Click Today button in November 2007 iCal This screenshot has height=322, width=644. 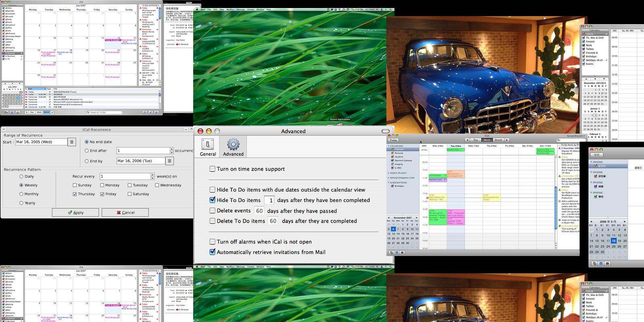pos(393,140)
